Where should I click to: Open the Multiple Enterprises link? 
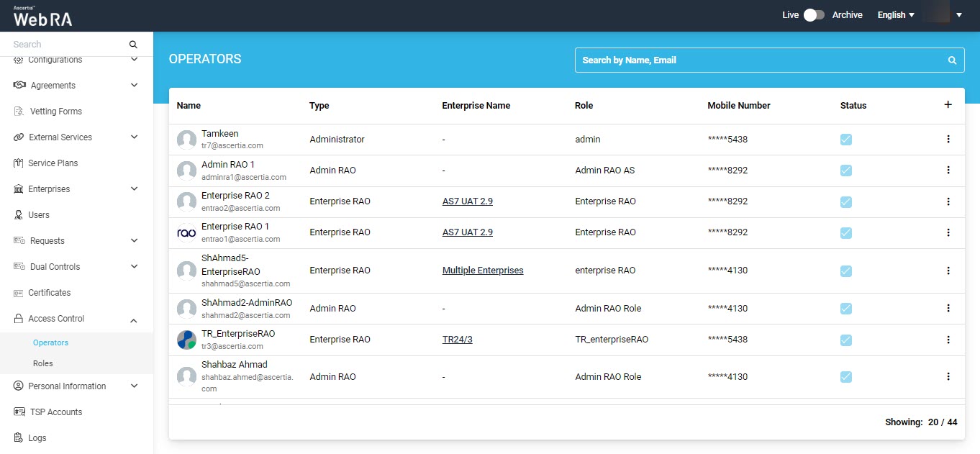483,271
